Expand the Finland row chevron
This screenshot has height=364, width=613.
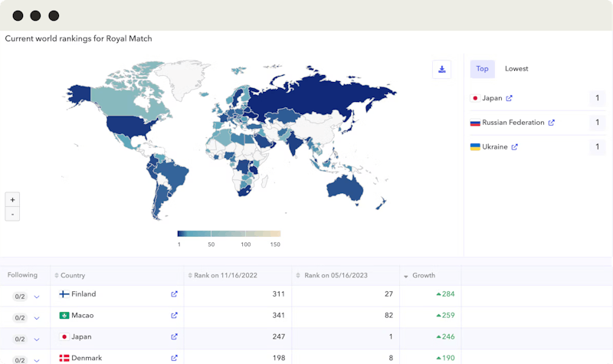pyautogui.click(x=37, y=297)
